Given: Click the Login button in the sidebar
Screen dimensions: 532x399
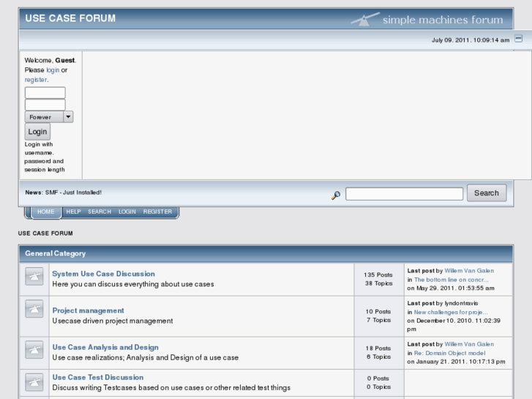Looking at the screenshot, I should pos(37,132).
